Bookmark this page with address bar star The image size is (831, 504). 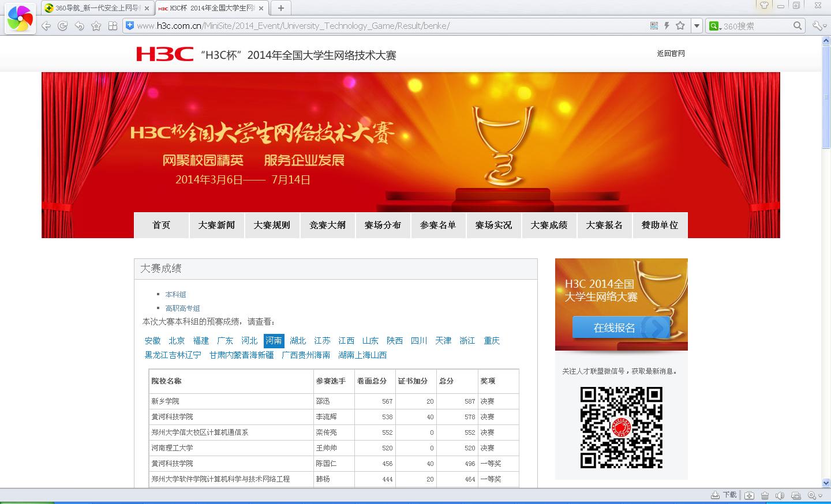(680, 25)
